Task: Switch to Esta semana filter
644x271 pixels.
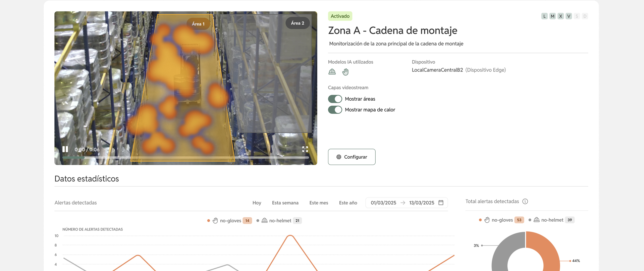Action: 285,203
